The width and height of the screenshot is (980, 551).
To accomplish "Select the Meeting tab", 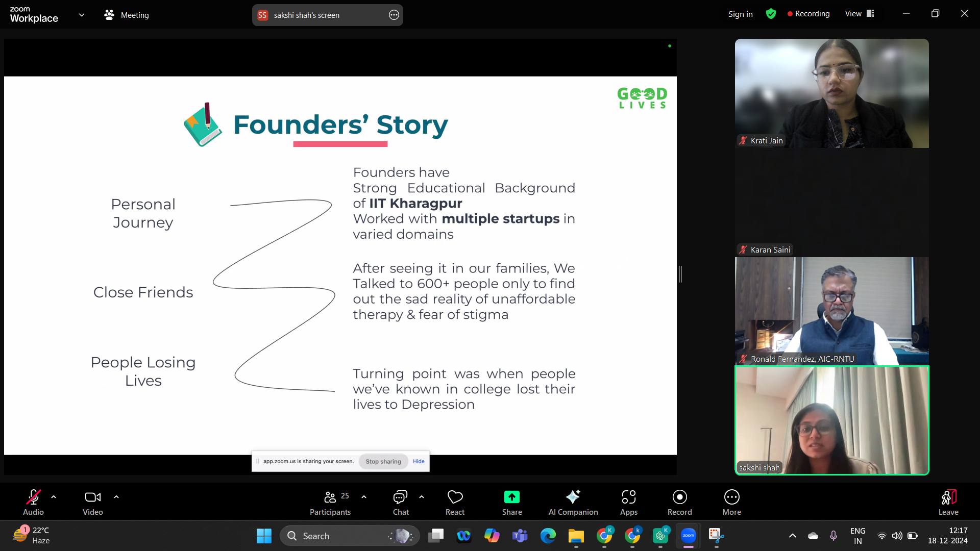I will coord(127,15).
